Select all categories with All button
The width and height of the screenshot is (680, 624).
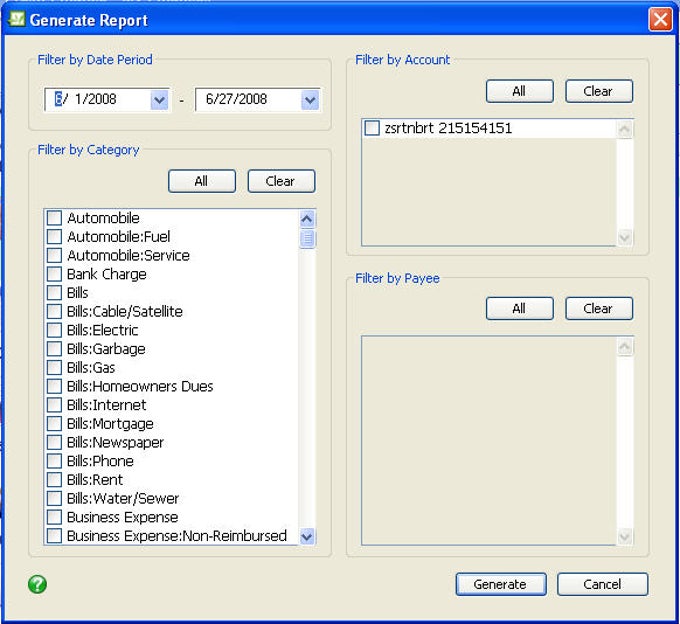(202, 181)
